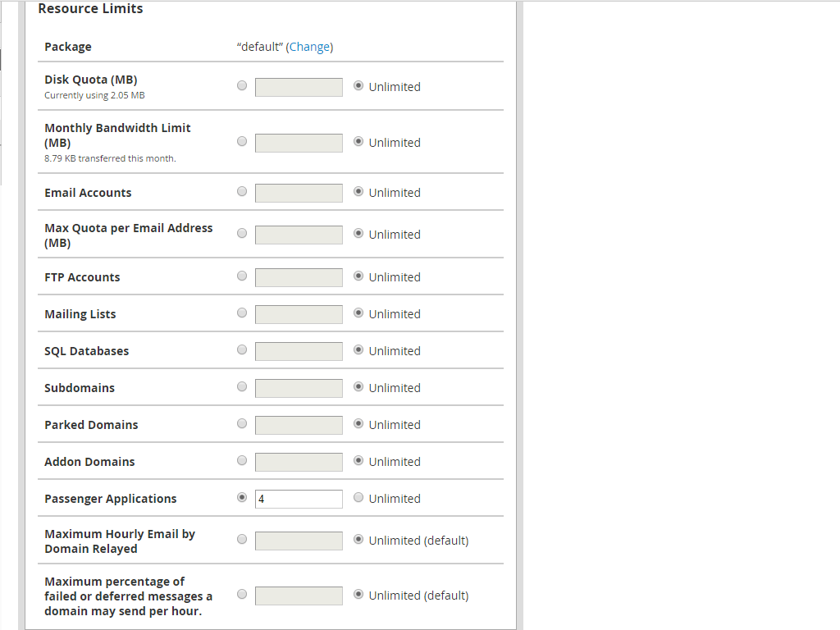Click the Change package link
Image resolution: width=840 pixels, height=630 pixels.
309,47
